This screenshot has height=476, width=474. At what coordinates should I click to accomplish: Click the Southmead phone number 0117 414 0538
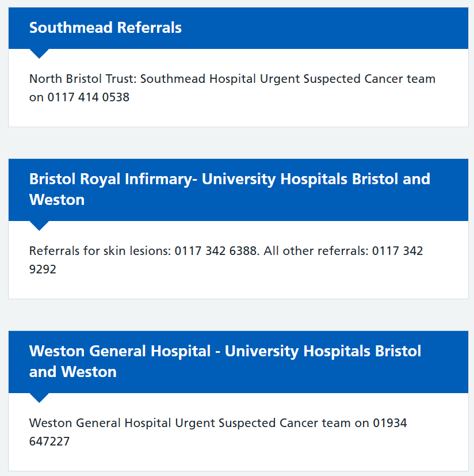click(89, 97)
